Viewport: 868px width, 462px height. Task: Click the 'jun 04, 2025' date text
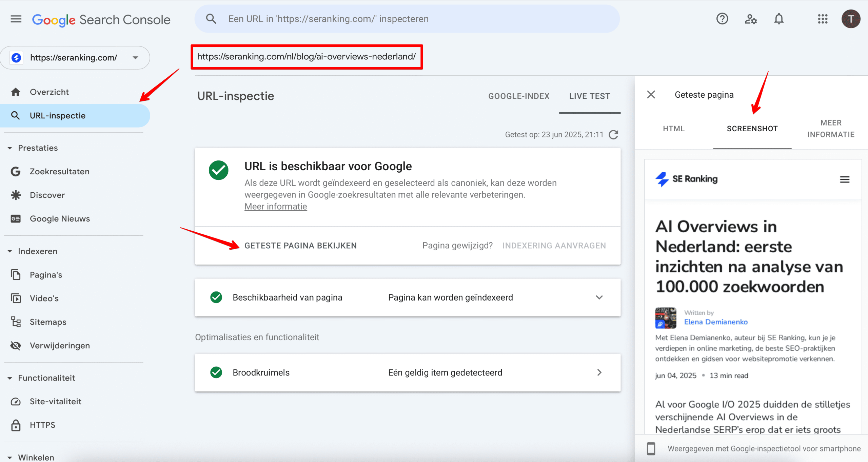(676, 376)
